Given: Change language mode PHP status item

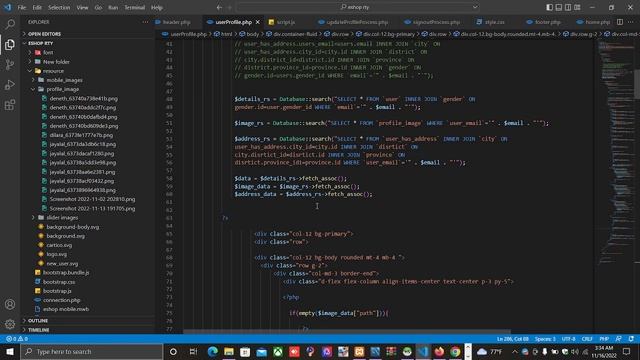Looking at the screenshot, I should [x=604, y=339].
